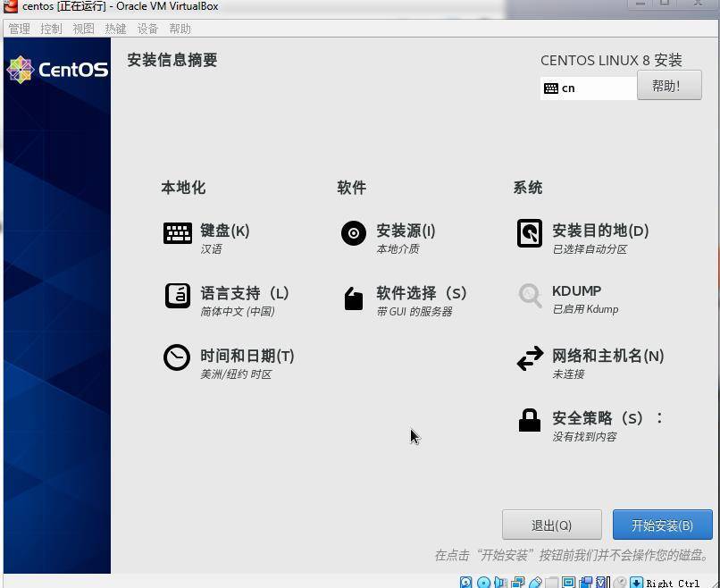Click the 软件选择 (S) title link

(x=422, y=293)
